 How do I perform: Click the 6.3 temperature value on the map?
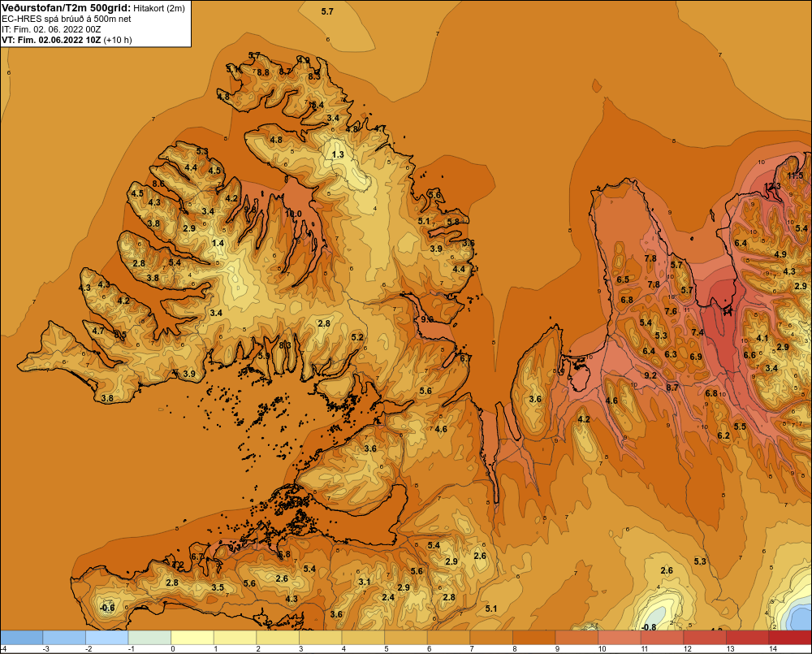click(x=671, y=354)
